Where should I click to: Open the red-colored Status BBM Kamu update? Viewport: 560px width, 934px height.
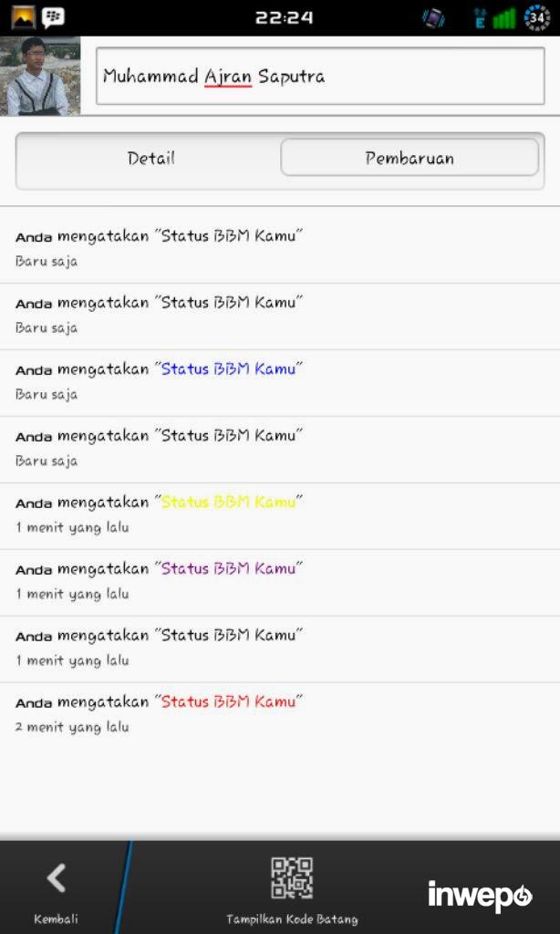[228, 702]
